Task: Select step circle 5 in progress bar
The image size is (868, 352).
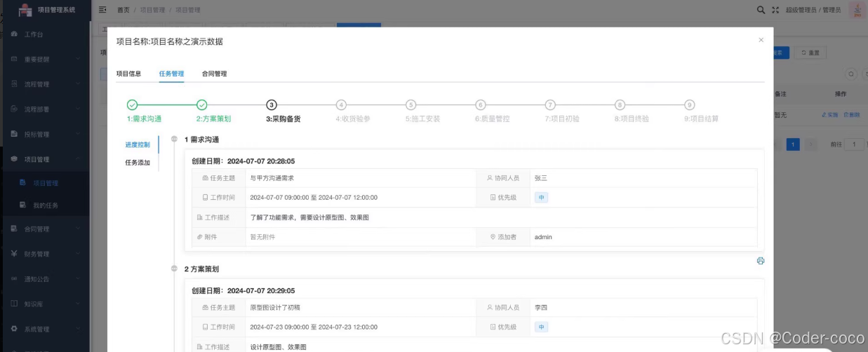Action: (x=411, y=105)
